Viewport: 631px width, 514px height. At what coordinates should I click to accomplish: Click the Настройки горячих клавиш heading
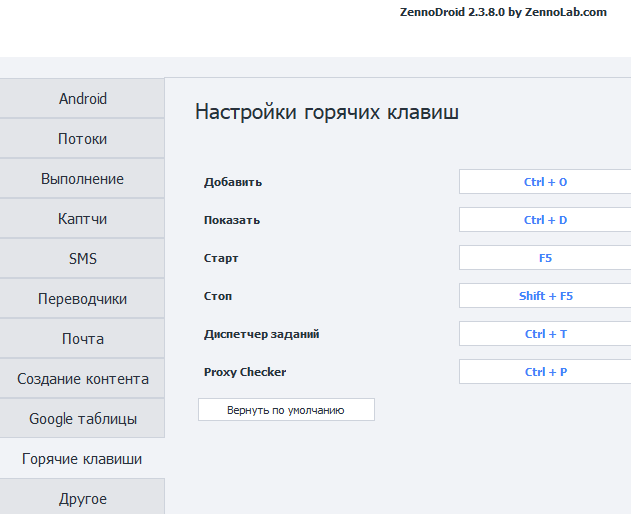tap(327, 112)
